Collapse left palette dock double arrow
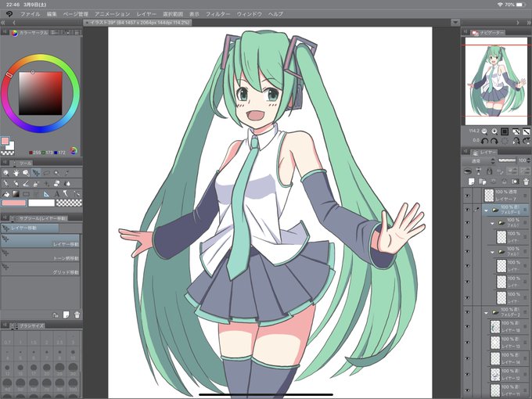 coord(3,23)
